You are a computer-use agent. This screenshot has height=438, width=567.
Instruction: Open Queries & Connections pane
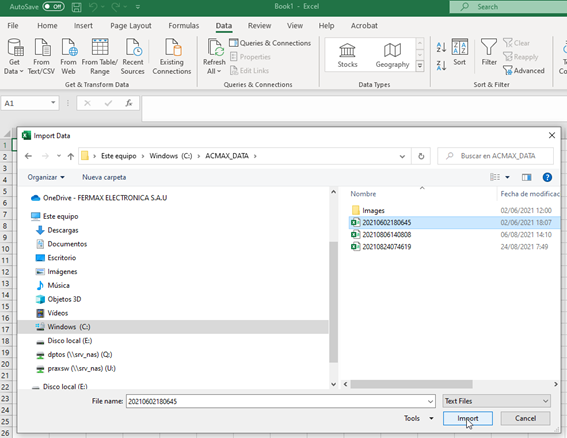pyautogui.click(x=270, y=43)
